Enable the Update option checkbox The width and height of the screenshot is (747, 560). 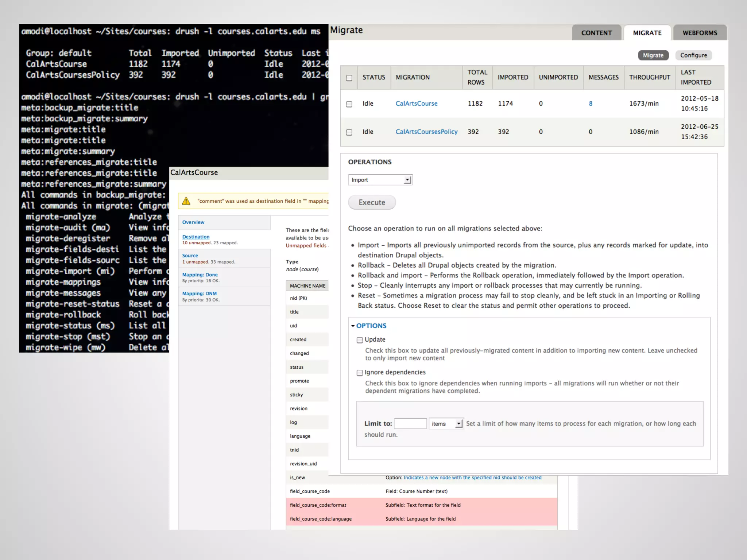pyautogui.click(x=360, y=340)
